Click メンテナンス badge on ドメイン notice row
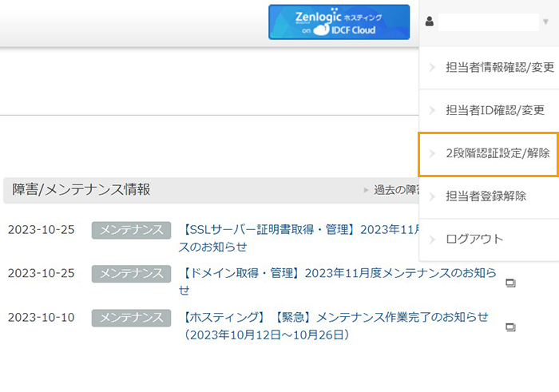 click(132, 273)
